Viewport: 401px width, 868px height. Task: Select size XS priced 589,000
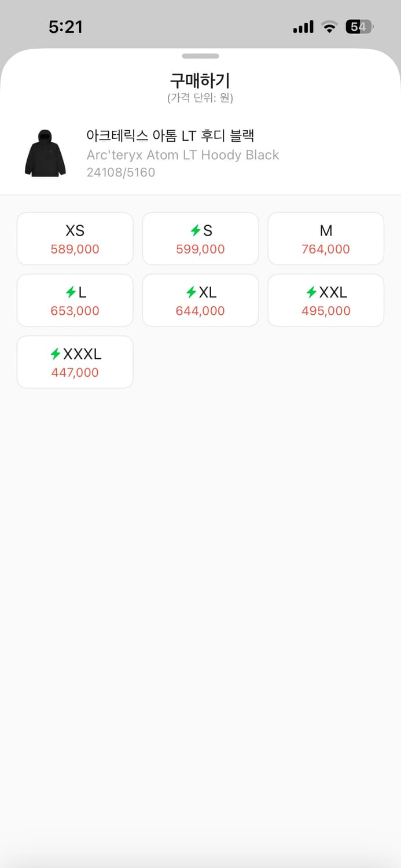75,238
